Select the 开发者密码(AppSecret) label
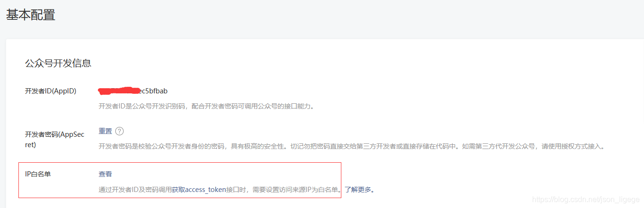644x208 pixels. (x=55, y=140)
